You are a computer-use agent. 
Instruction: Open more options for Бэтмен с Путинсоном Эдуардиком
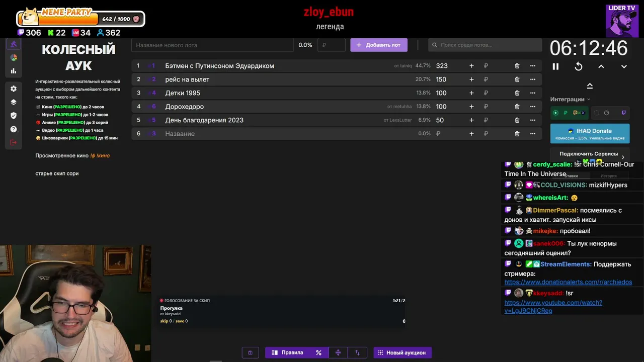533,66
